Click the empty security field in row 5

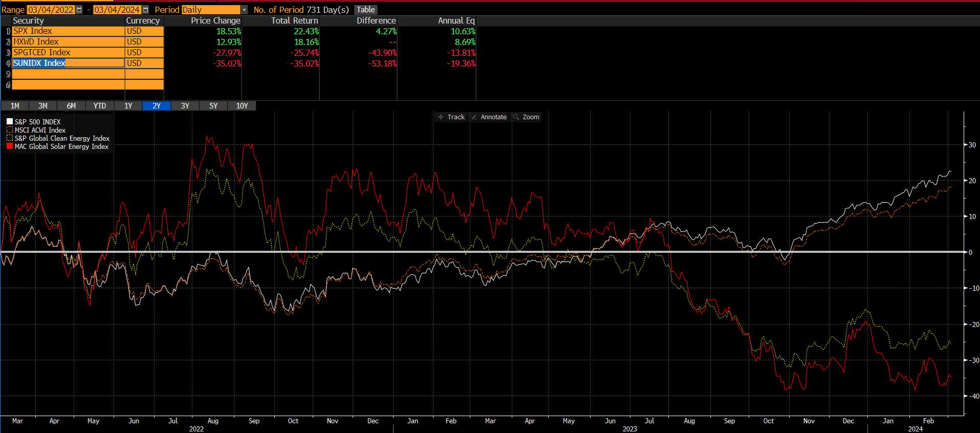(68, 74)
